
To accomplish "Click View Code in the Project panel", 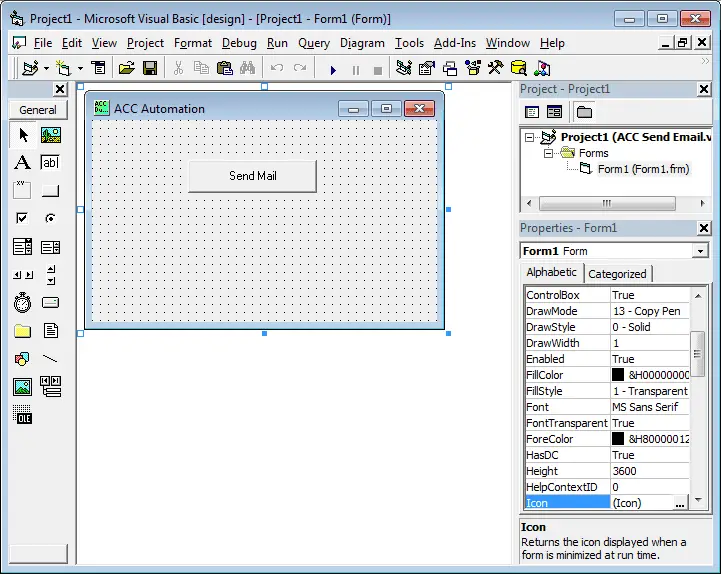I will [x=532, y=112].
